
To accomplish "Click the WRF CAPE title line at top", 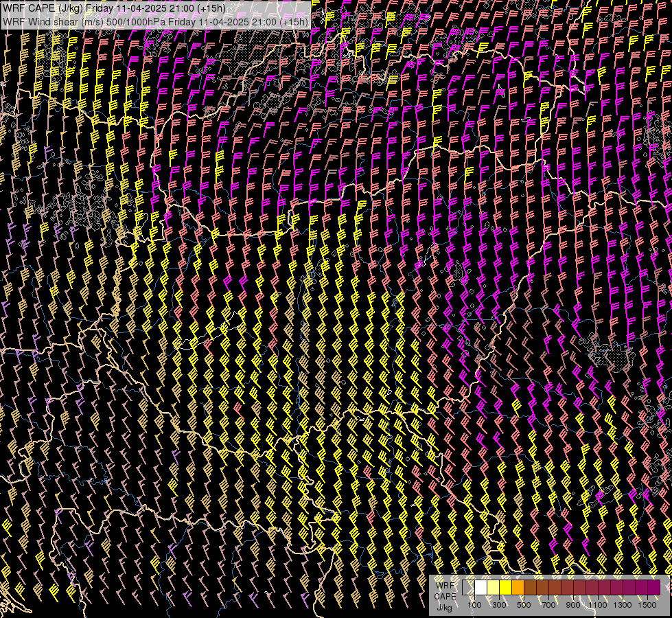I will (114, 8).
